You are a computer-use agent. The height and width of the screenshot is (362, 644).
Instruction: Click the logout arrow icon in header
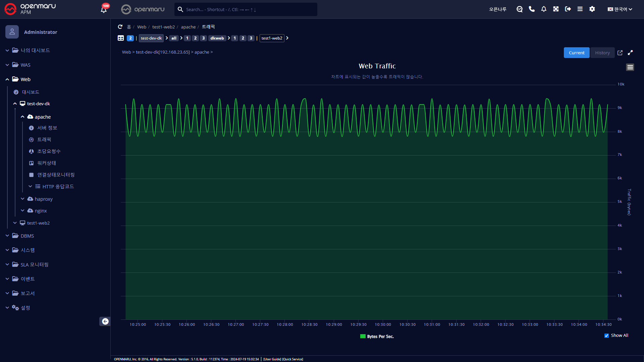(x=568, y=9)
